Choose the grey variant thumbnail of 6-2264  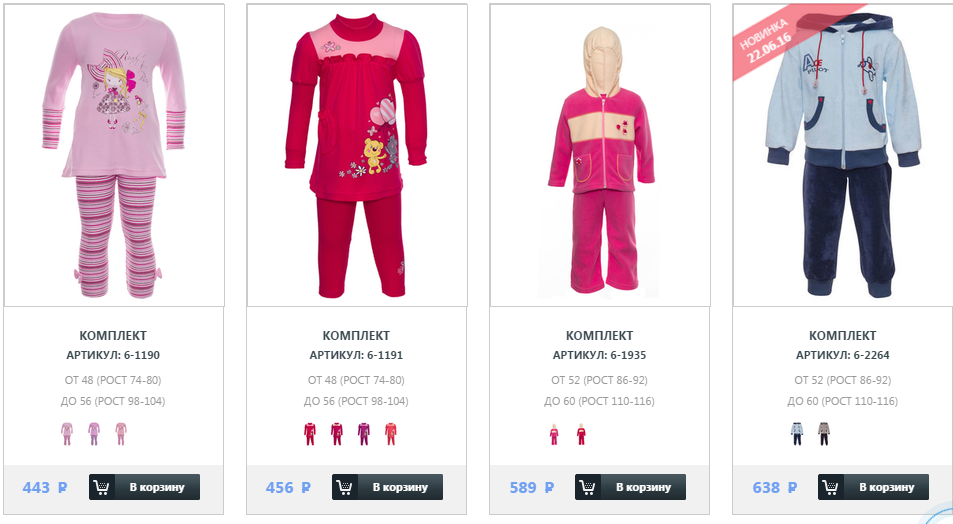click(824, 433)
